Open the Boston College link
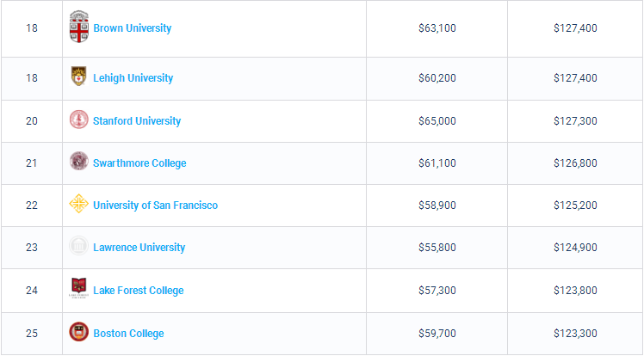 [x=128, y=334]
